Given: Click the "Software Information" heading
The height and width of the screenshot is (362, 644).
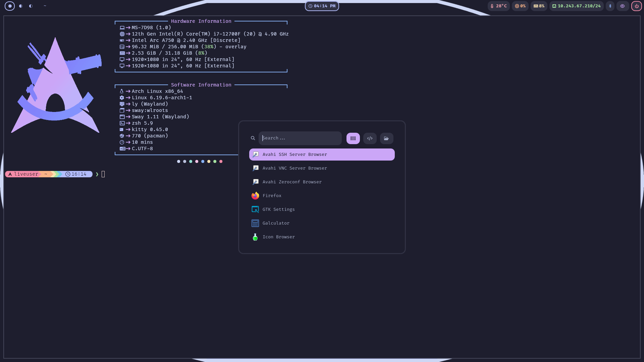Looking at the screenshot, I should [x=201, y=85].
